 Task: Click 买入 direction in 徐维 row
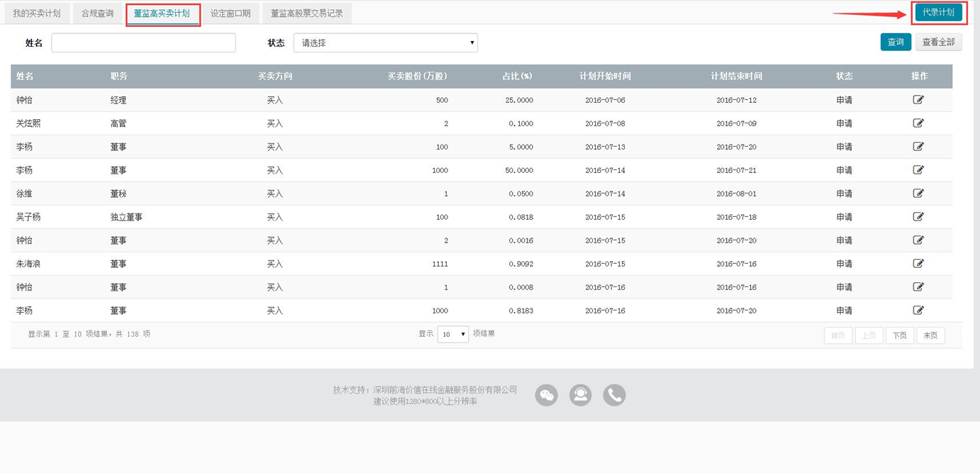275,194
